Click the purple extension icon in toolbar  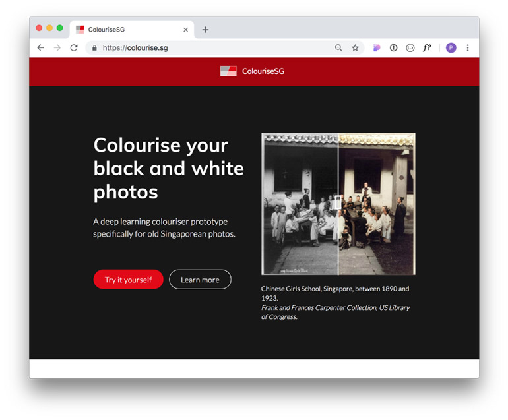point(377,48)
